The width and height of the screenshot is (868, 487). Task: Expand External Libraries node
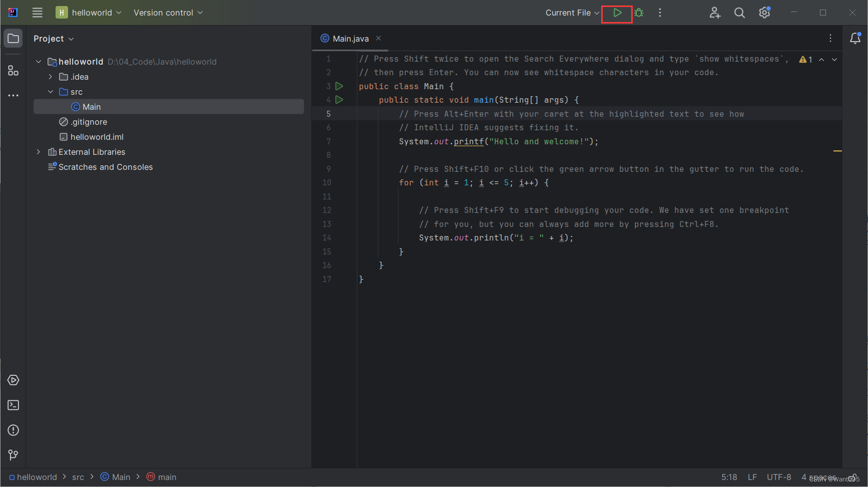(39, 152)
